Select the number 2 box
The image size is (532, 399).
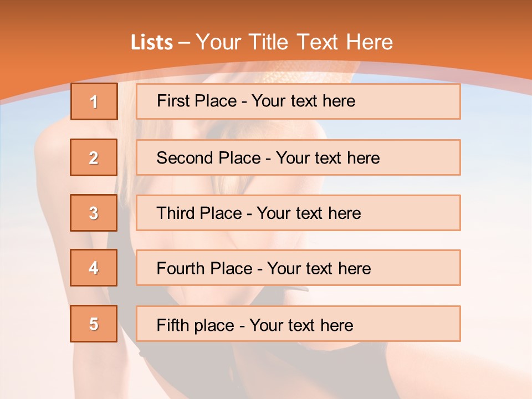click(x=94, y=157)
